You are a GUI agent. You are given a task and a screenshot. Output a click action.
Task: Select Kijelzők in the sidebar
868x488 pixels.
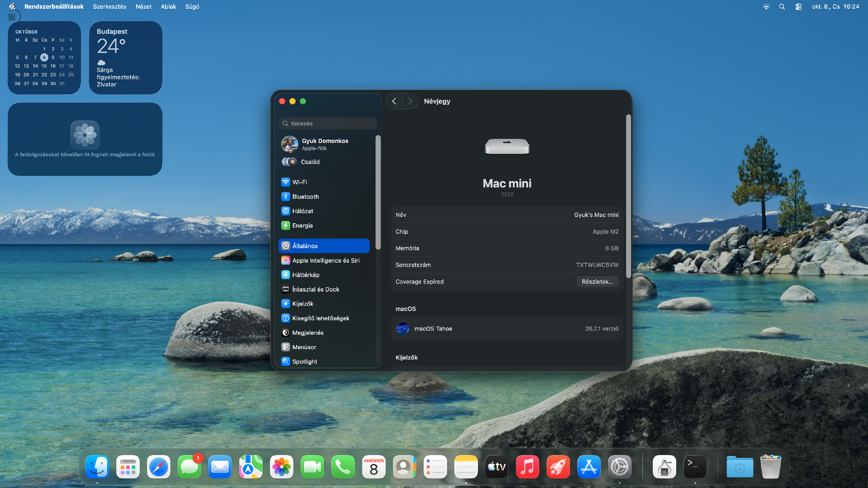pos(324,303)
